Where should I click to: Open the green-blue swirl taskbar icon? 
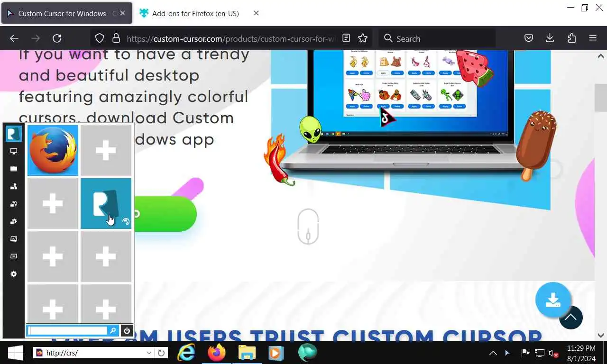coord(307,353)
